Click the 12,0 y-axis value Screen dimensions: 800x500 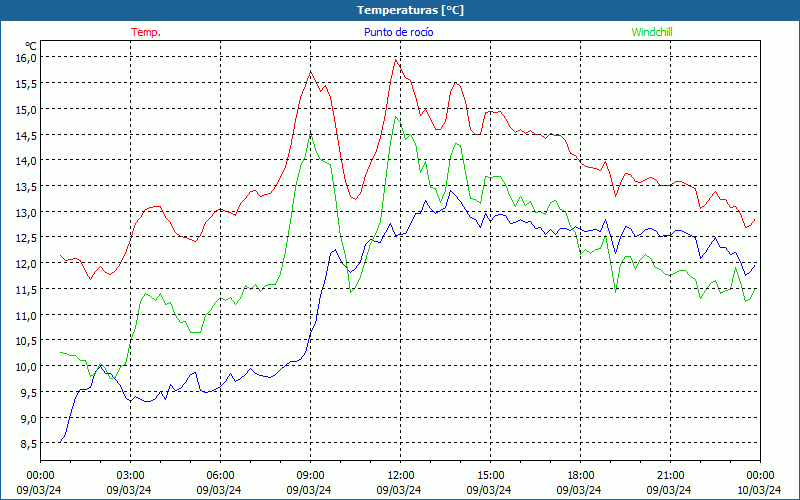click(x=26, y=264)
